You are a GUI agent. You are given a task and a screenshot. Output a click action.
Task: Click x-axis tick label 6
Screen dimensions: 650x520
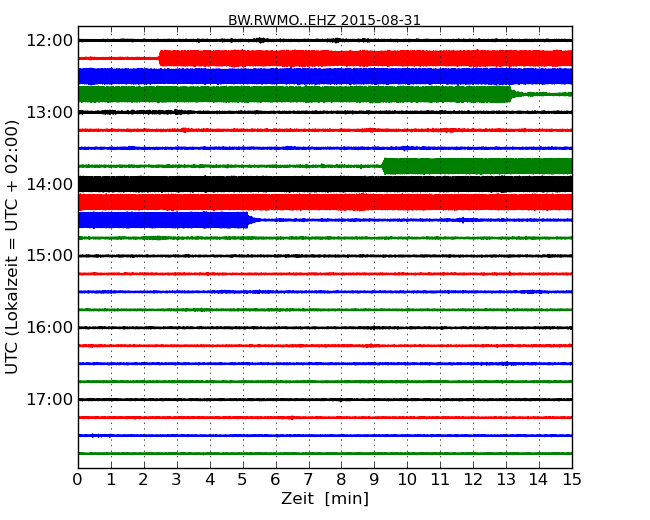pos(276,480)
